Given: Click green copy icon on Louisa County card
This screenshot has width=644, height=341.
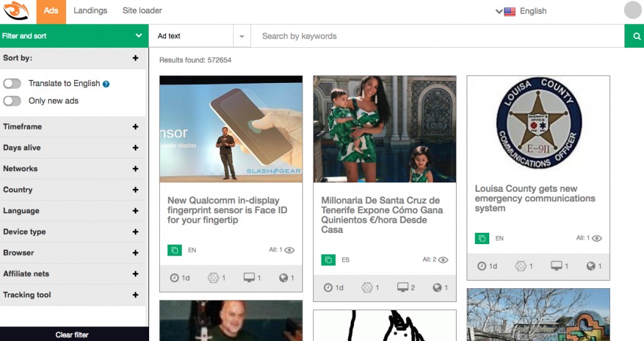Looking at the screenshot, I should click(482, 238).
